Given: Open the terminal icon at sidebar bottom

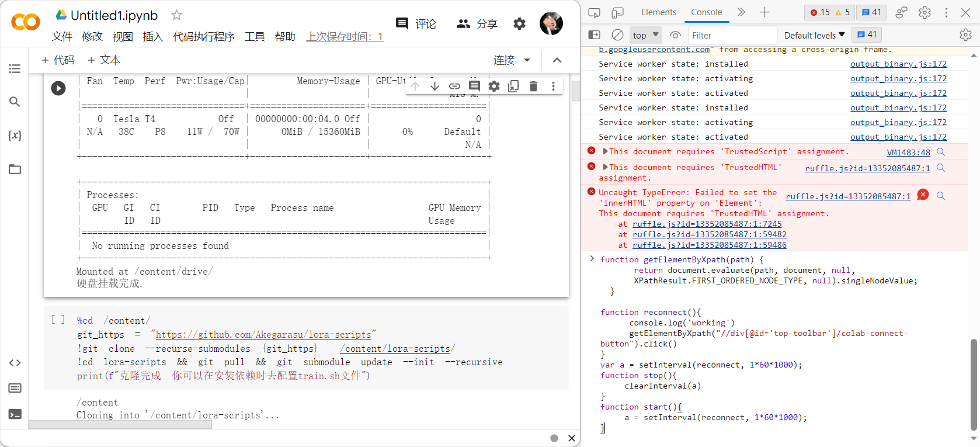Looking at the screenshot, I should (15, 414).
